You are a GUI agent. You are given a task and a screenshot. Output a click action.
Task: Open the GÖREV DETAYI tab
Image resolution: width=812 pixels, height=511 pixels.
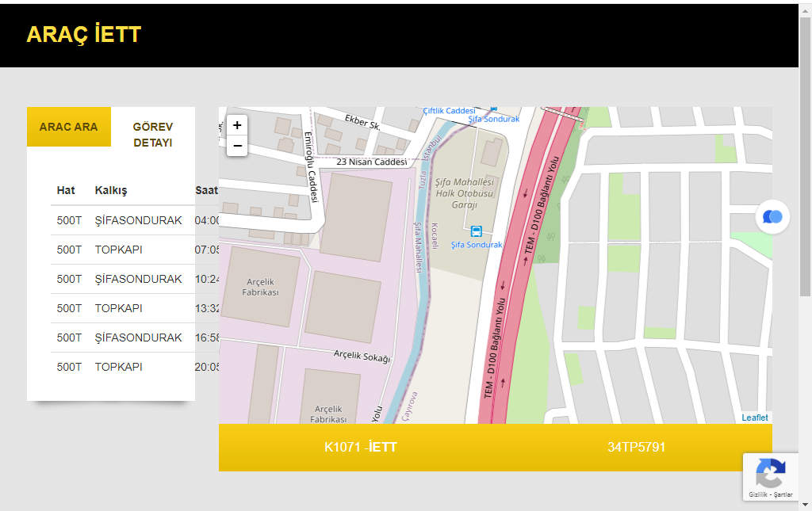coord(153,135)
